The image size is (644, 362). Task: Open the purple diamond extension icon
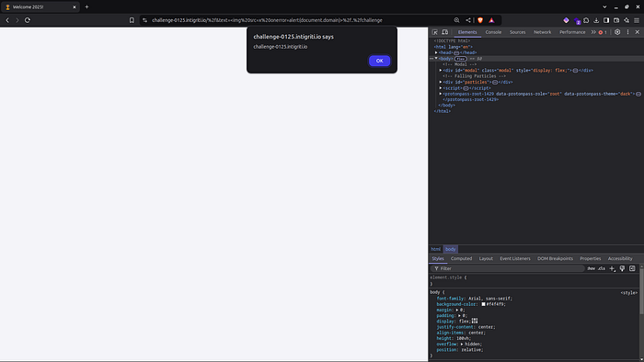tap(566, 20)
